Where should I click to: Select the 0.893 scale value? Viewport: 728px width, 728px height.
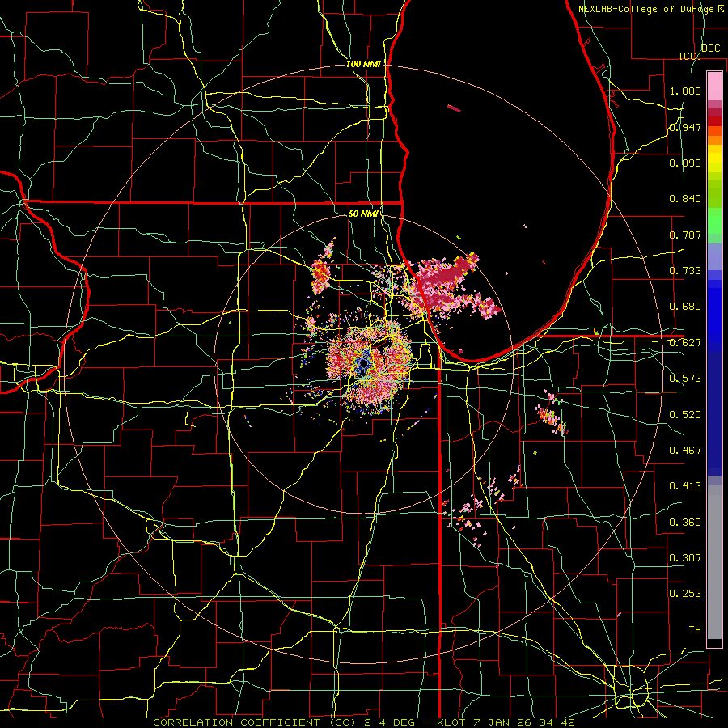click(685, 163)
